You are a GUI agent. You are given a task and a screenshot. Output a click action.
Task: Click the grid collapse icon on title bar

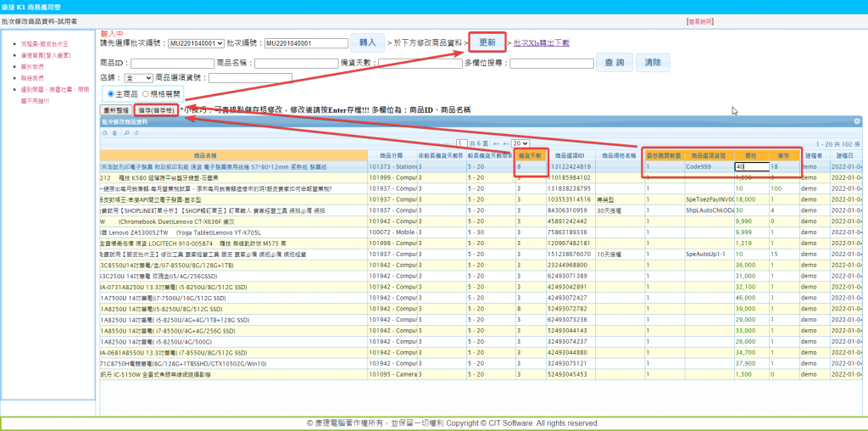[856, 122]
